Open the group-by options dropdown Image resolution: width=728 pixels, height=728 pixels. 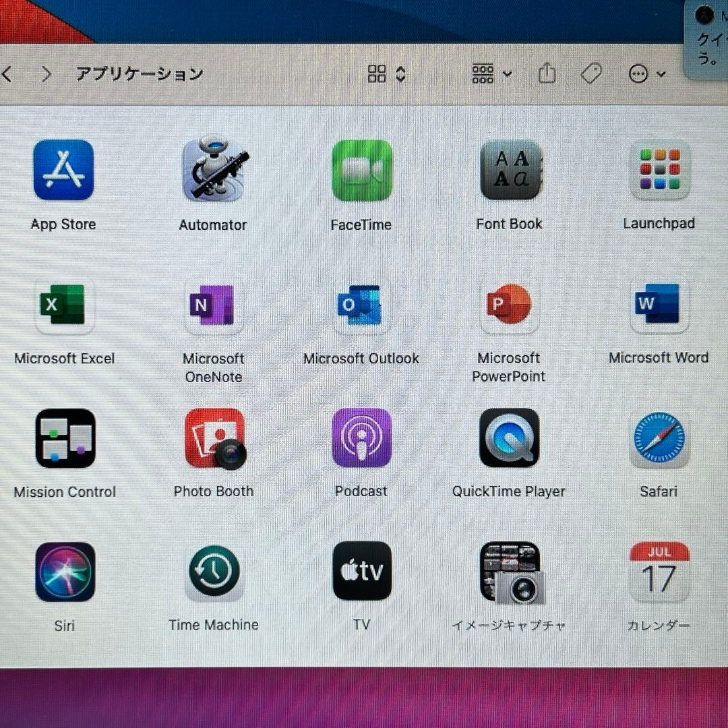(x=491, y=74)
